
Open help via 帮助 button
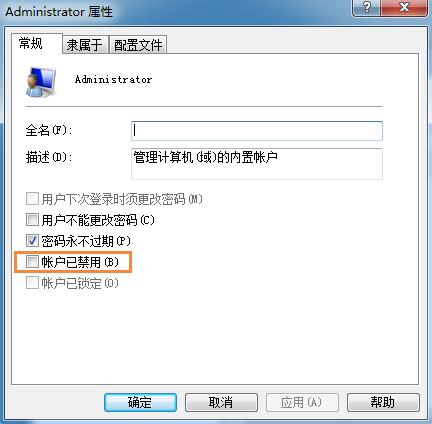[383, 402]
